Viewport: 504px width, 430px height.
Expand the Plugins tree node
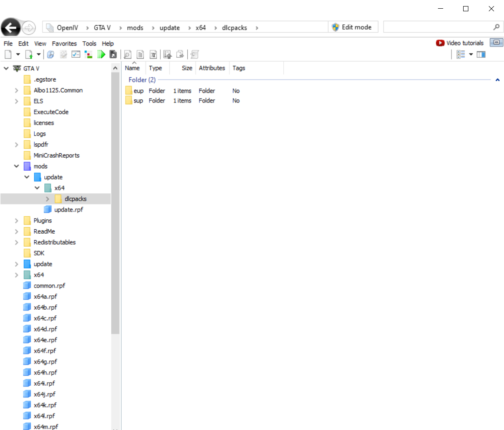17,221
